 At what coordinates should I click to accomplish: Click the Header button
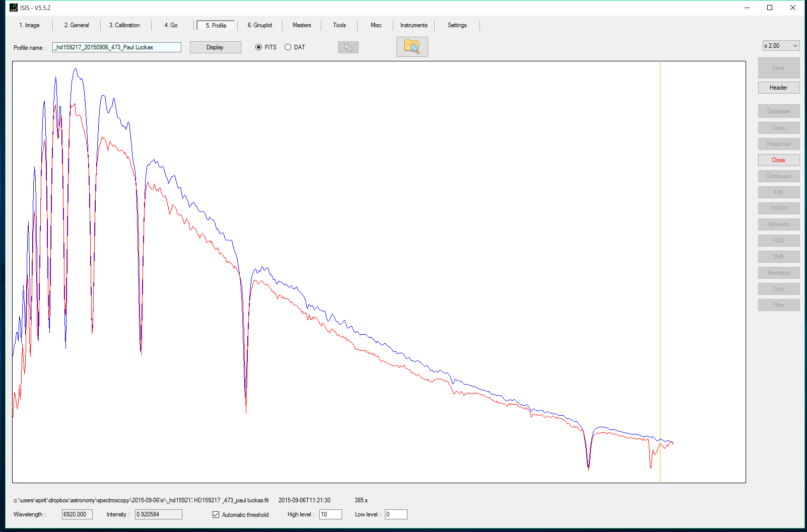pos(778,88)
